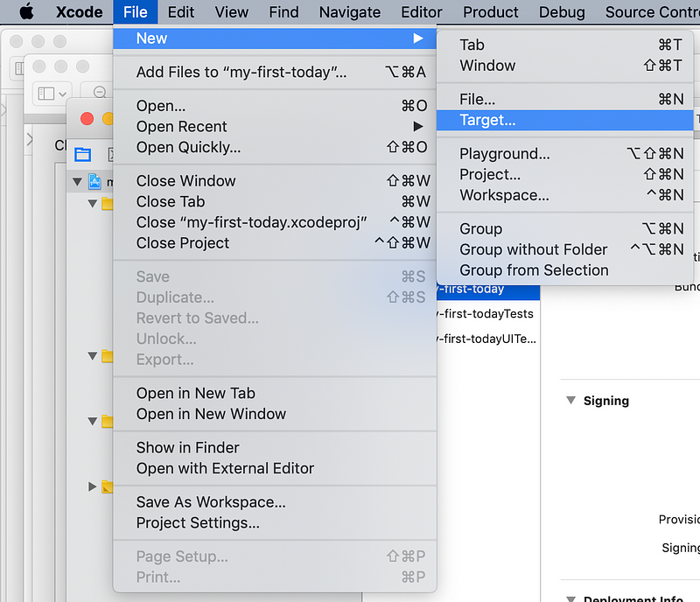Open the Product menu
The width and height of the screenshot is (700, 602).
pos(490,12)
